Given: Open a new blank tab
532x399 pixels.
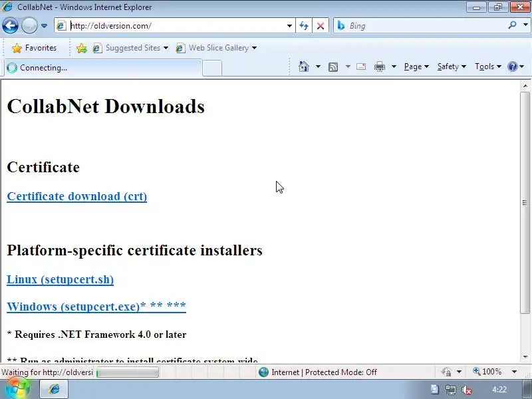Looking at the screenshot, I should (212, 68).
